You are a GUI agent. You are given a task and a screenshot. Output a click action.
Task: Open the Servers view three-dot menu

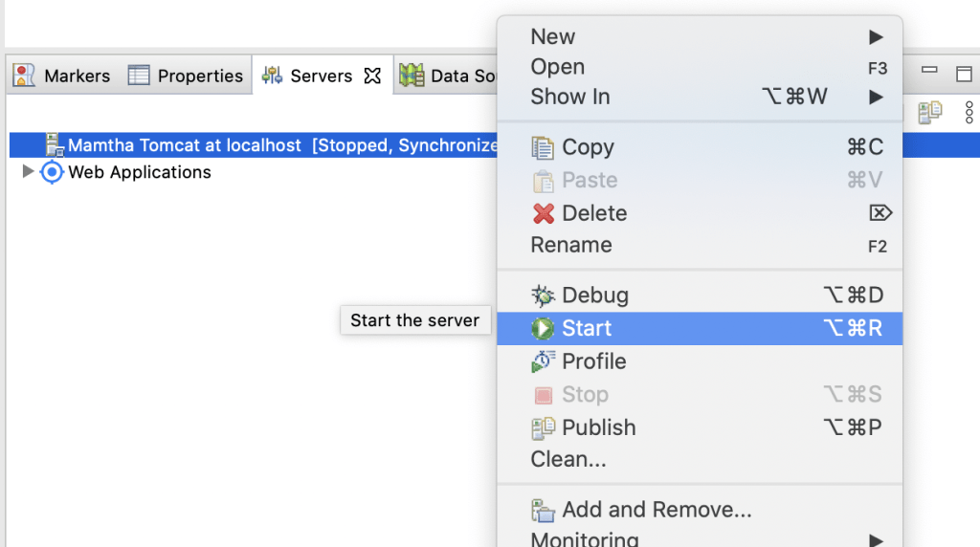(969, 112)
